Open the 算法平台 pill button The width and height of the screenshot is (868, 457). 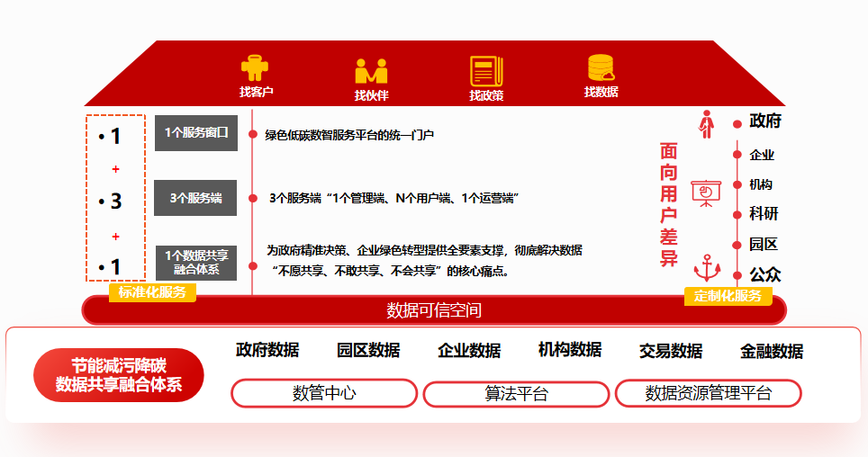516,393
